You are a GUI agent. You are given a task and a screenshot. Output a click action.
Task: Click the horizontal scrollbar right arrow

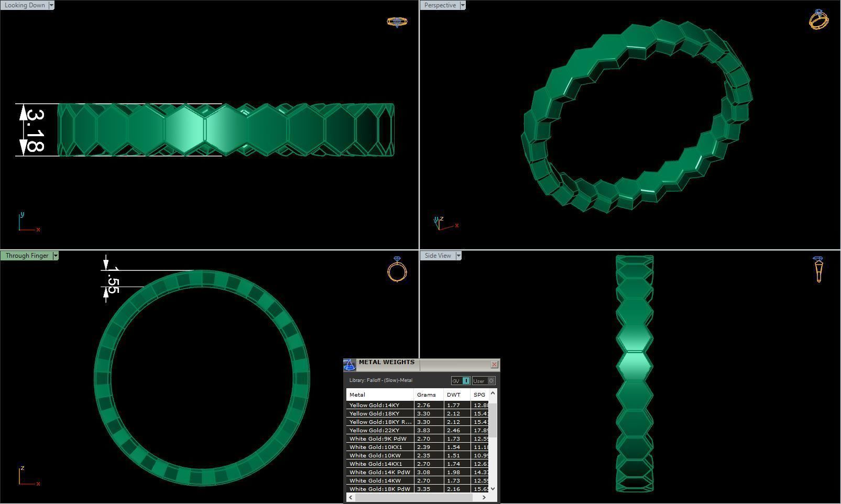484,497
